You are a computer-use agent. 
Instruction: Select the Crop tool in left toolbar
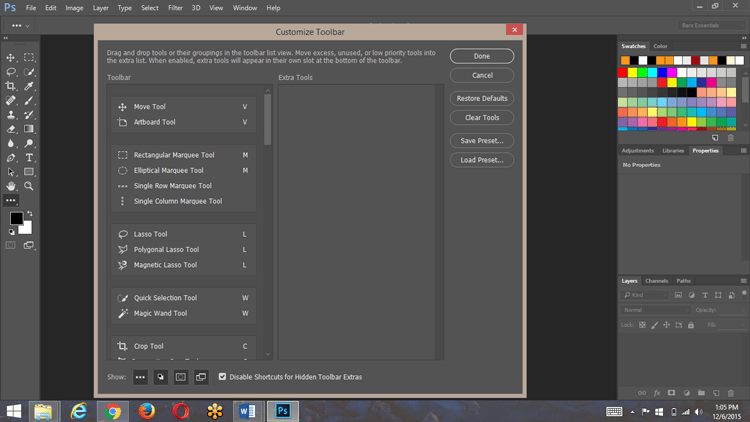[x=11, y=86]
